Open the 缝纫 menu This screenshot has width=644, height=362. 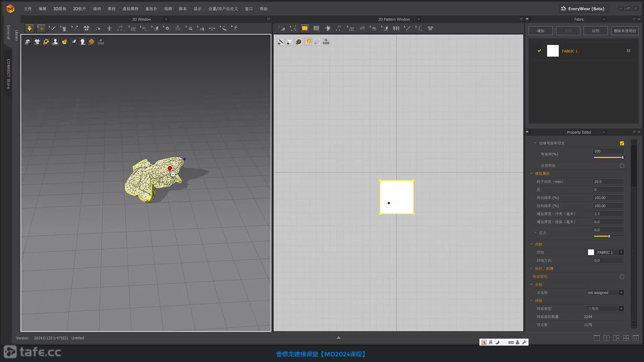(x=97, y=9)
